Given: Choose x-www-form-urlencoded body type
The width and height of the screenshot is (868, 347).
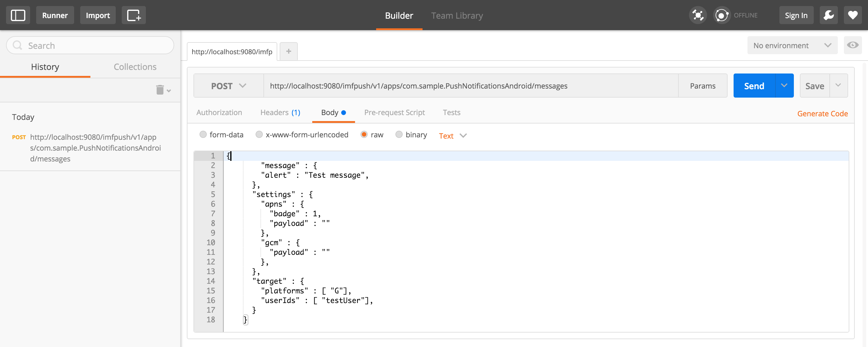Looking at the screenshot, I should pyautogui.click(x=259, y=135).
